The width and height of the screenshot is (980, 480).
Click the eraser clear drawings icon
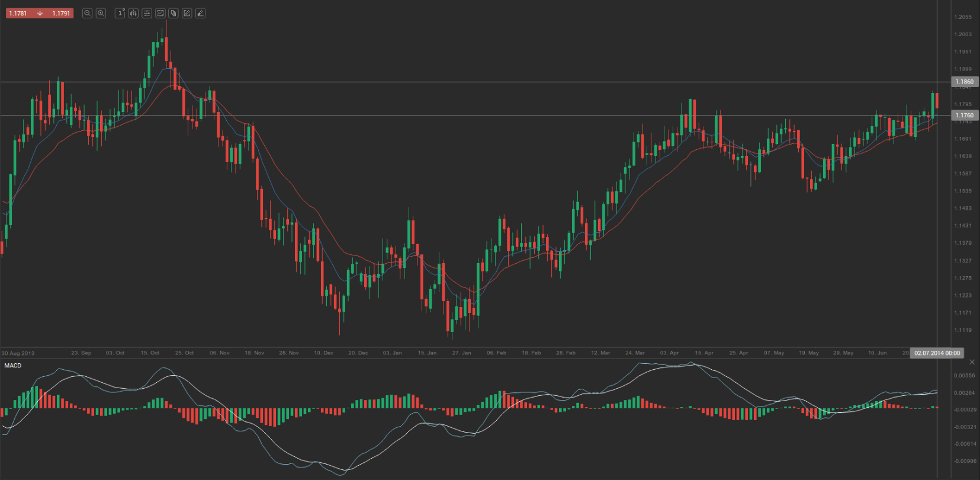(200, 13)
